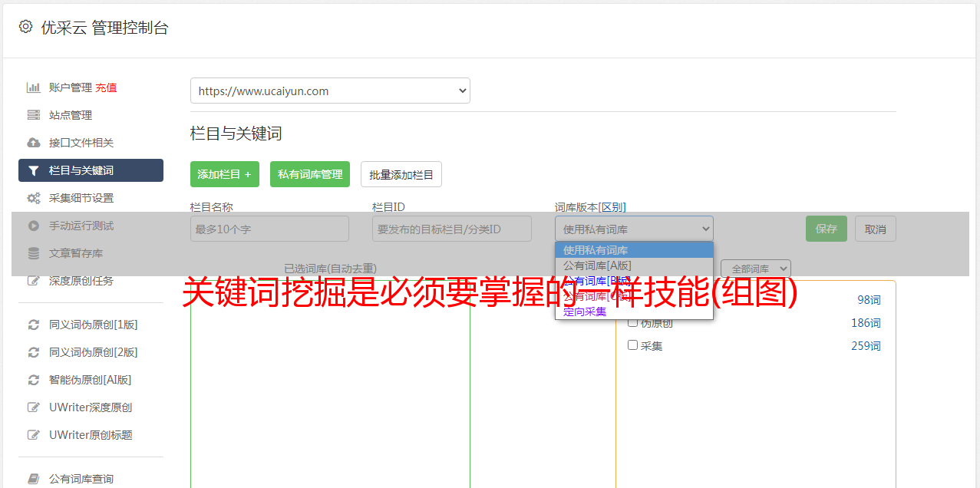Click the 186词 link
The height and width of the screenshot is (488, 980).
(866, 323)
